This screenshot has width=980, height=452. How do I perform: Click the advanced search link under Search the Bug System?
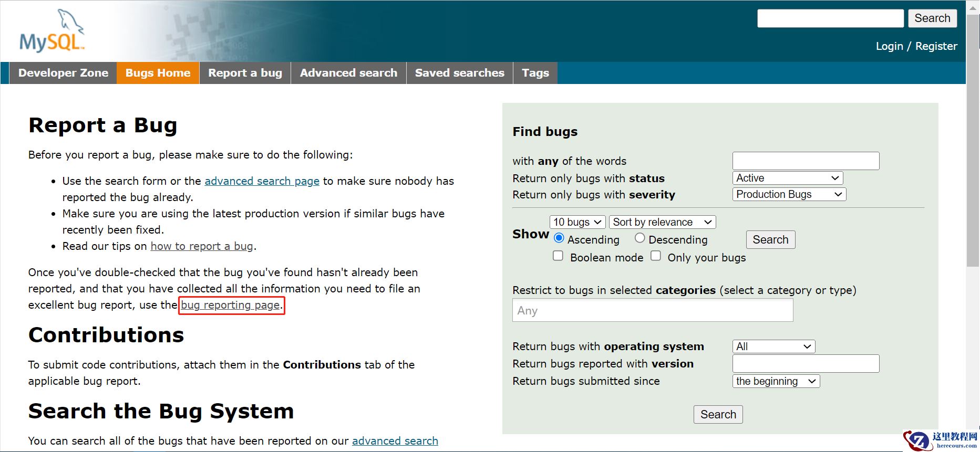(x=395, y=441)
